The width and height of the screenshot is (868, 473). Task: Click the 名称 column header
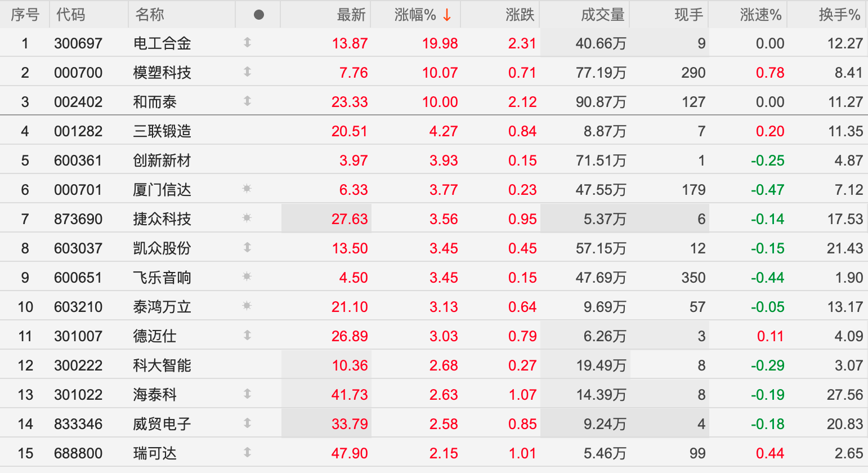coord(150,15)
